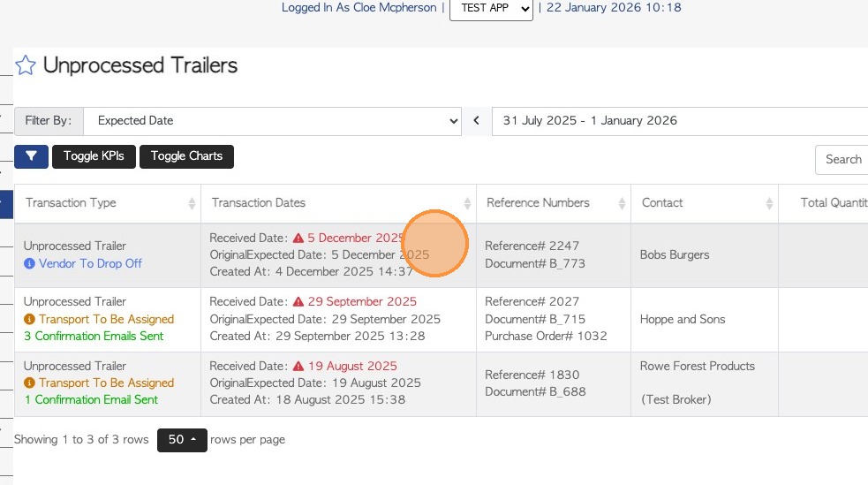Click the warning icon beside 5 December 2025
The height and width of the screenshot is (485, 868).
(x=298, y=238)
